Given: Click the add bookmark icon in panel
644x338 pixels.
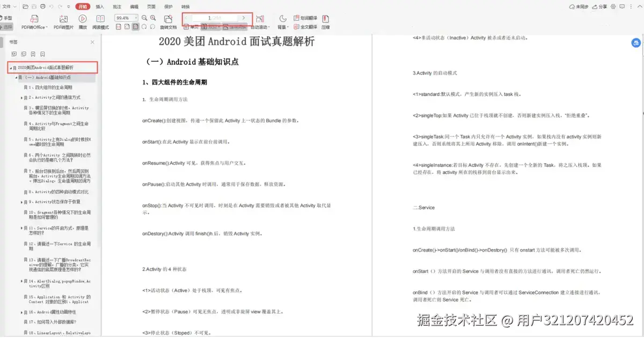Looking at the screenshot, I should 33,54.
